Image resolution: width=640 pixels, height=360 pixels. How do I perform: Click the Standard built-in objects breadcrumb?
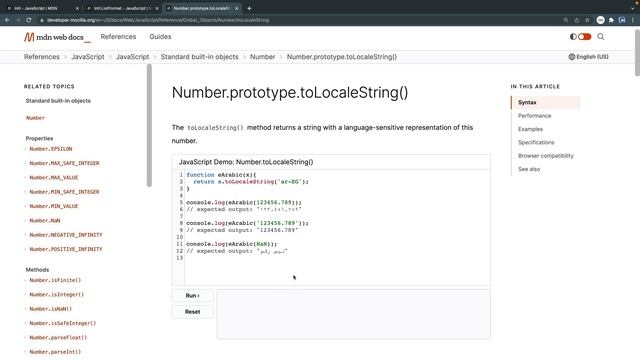(200, 57)
